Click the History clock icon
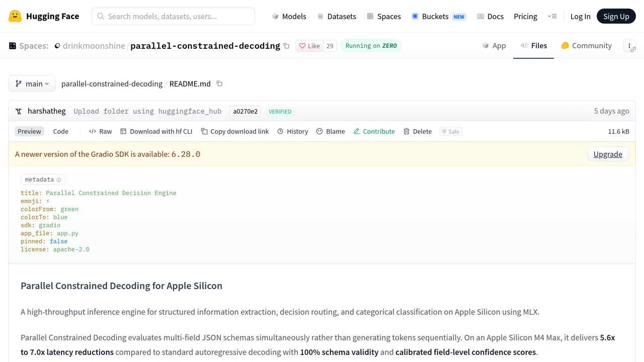The height and width of the screenshot is (362, 644). 280,131
